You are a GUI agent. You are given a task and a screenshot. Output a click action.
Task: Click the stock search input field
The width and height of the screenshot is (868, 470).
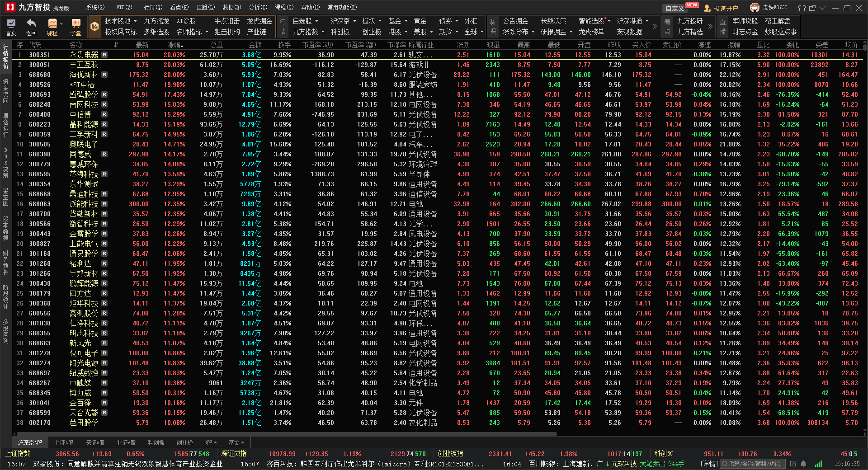pos(753,464)
